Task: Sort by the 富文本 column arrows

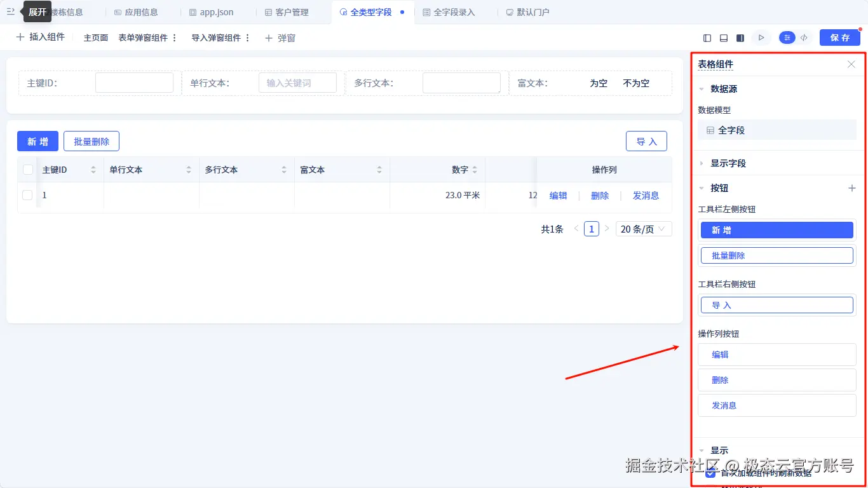Action: (379, 170)
